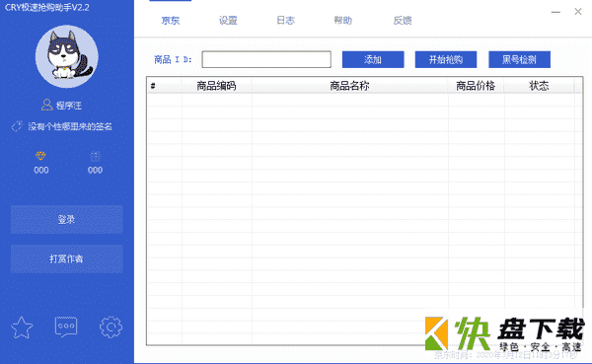Click the username text 程序汪

coord(69,106)
